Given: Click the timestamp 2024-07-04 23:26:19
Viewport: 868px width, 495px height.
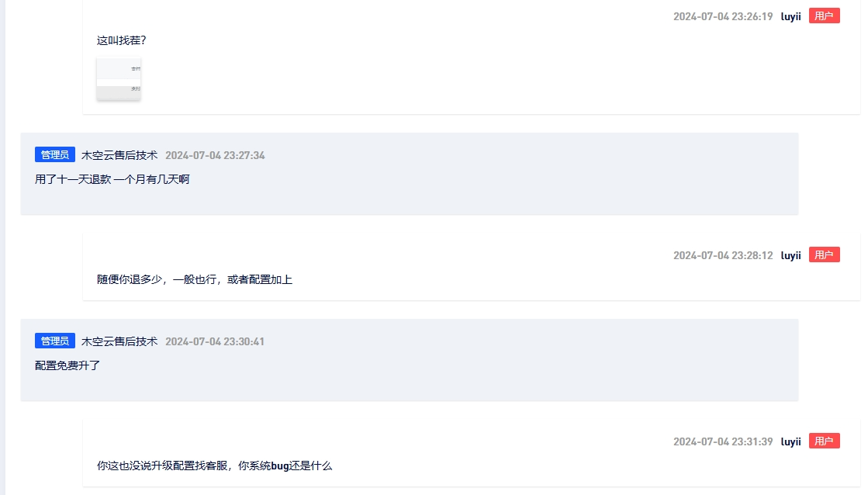Looking at the screenshot, I should click(723, 16).
